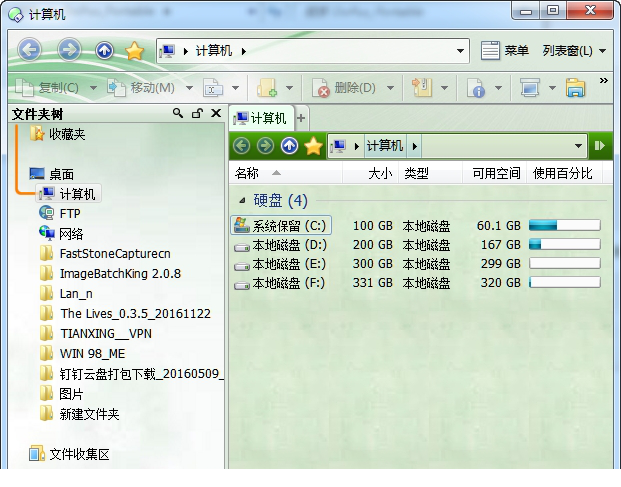
Task: Click the pane favorites star
Action: [x=313, y=146]
